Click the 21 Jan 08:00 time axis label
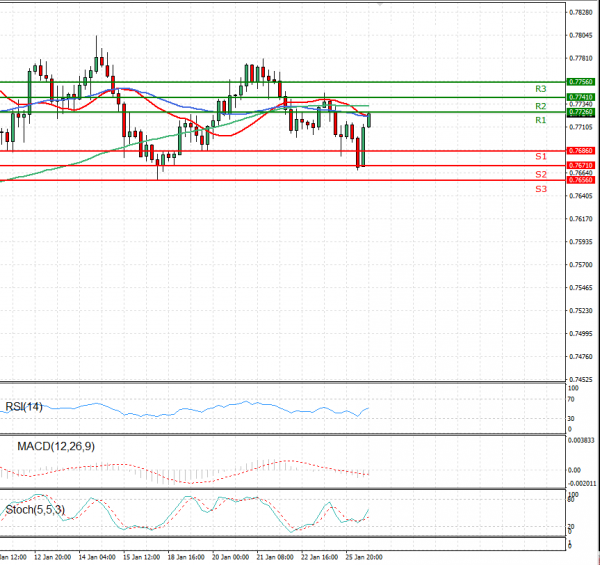The image size is (600, 565). tap(273, 555)
